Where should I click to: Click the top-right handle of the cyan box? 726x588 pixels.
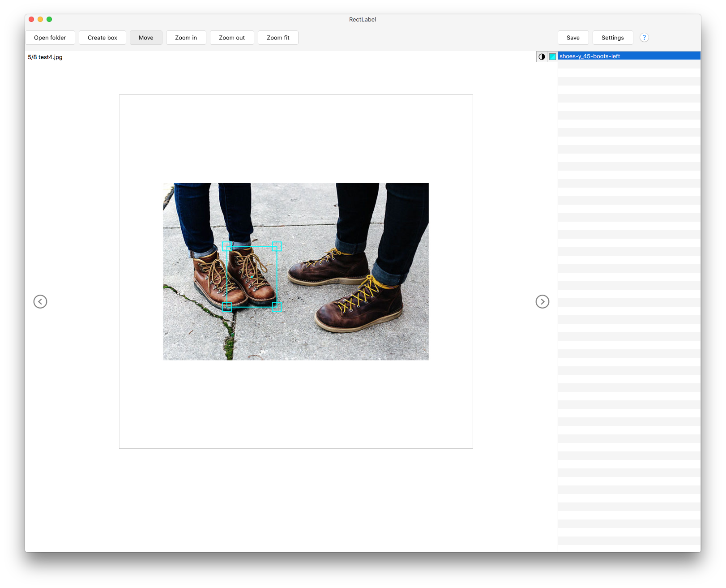(277, 246)
